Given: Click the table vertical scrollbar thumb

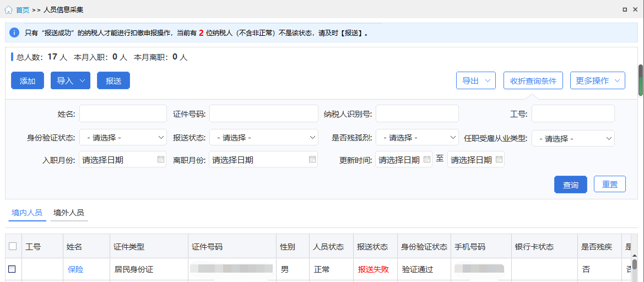Looking at the screenshot, I should [x=635, y=263].
